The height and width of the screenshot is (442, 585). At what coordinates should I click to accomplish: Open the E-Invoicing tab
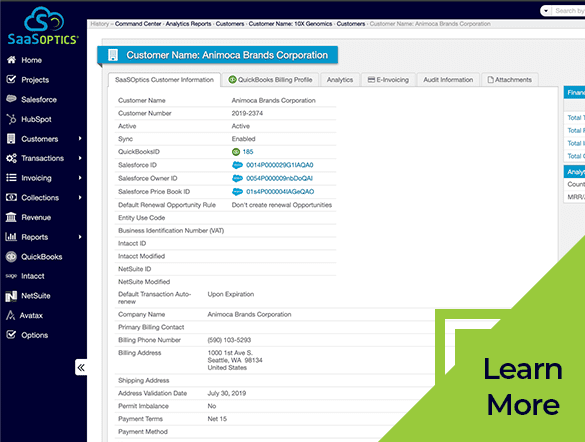pos(388,80)
